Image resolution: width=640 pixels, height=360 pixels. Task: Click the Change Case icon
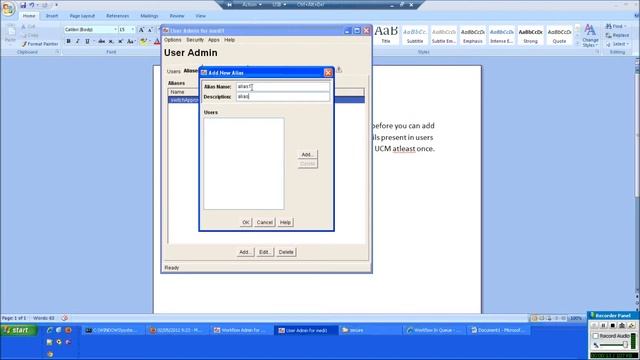pos(130,41)
